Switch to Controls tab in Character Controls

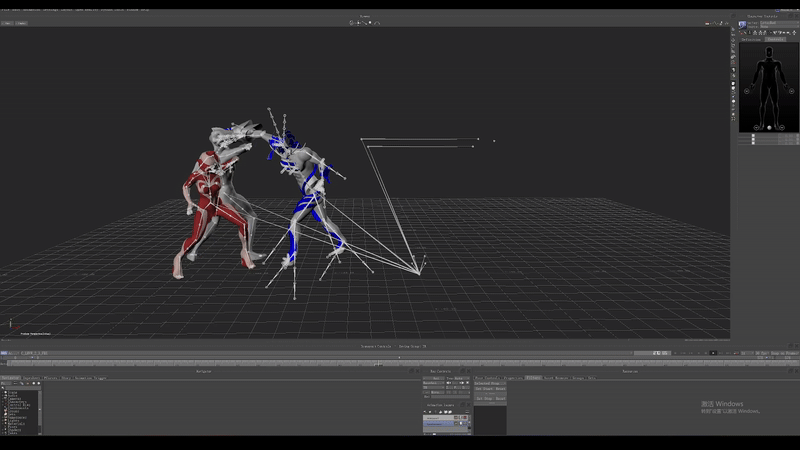776,39
